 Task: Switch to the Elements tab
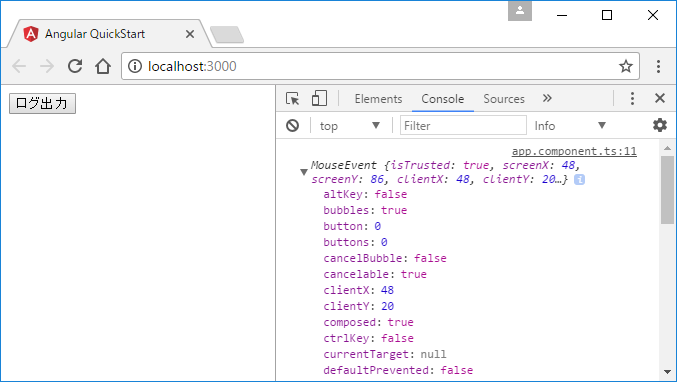378,99
